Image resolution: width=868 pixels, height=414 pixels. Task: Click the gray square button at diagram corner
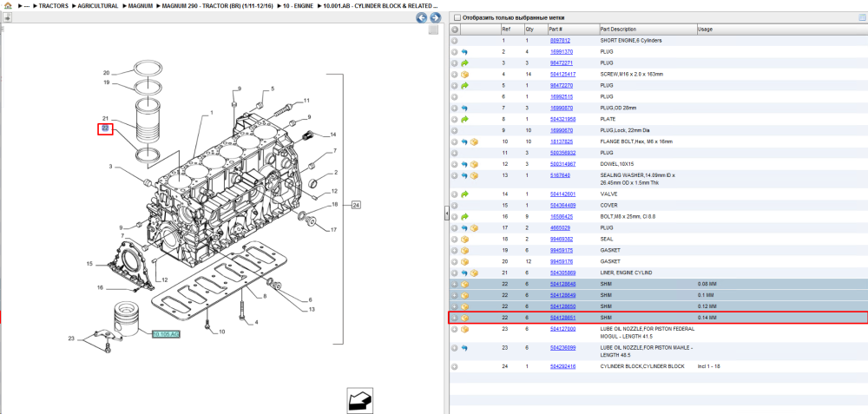tap(433, 30)
